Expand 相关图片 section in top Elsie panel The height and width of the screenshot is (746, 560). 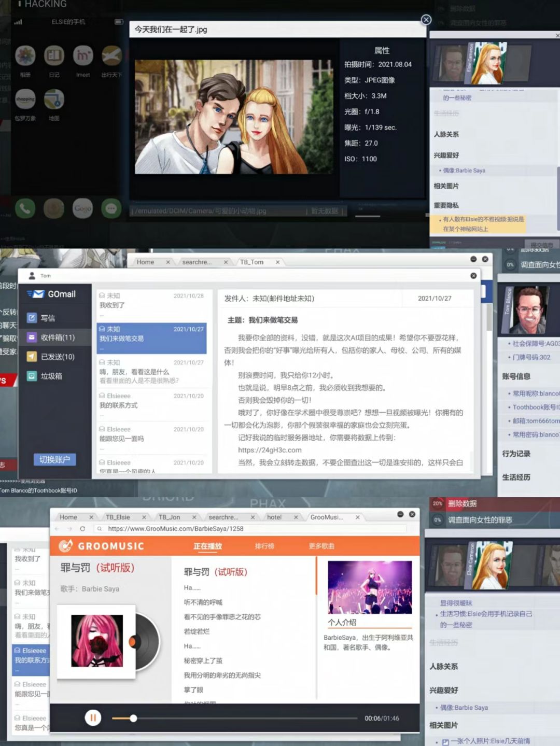[x=446, y=186]
